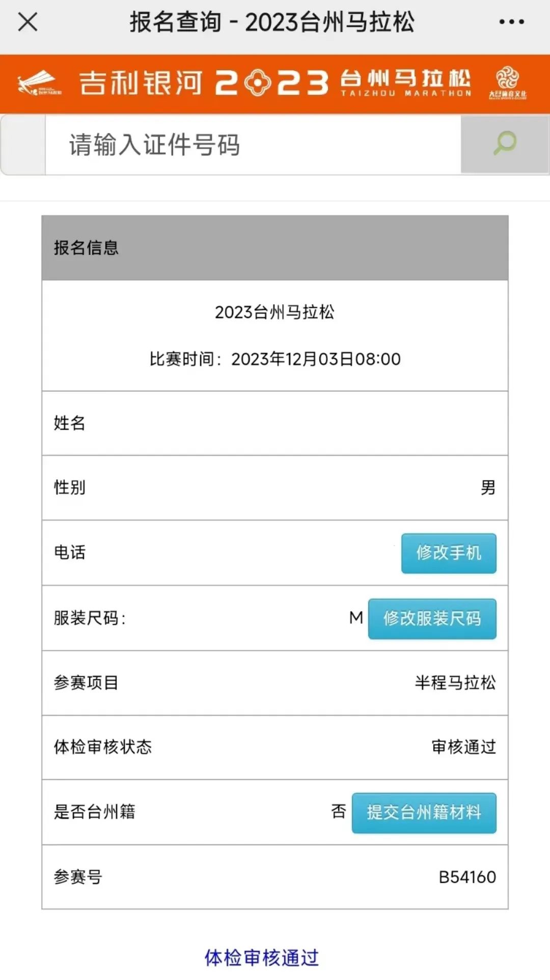Tap the 姓名 row label

click(x=70, y=423)
